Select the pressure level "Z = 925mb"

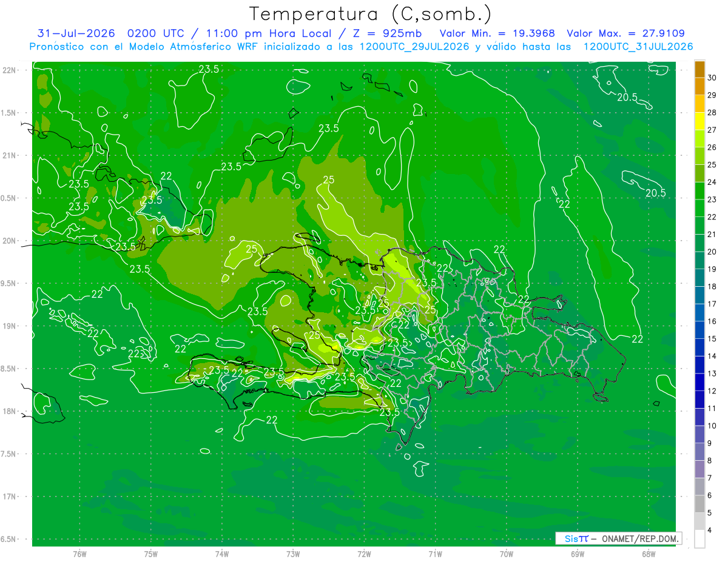(388, 33)
